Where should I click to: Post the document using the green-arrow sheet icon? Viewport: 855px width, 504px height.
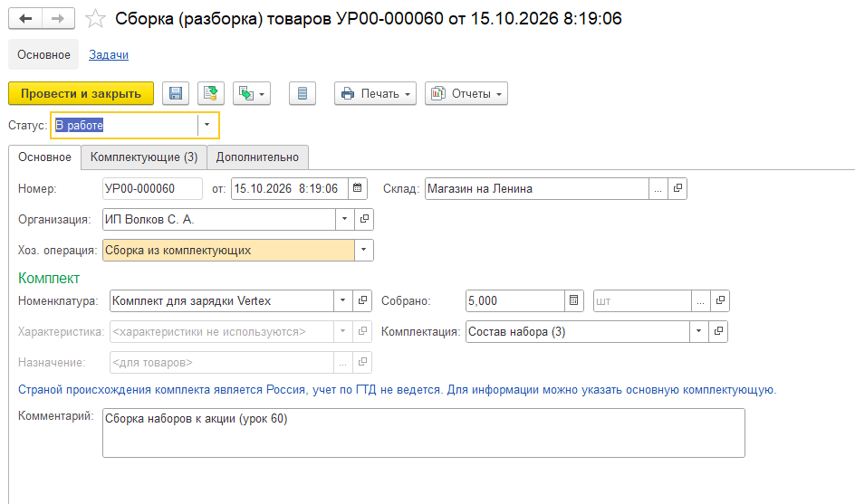[210, 93]
